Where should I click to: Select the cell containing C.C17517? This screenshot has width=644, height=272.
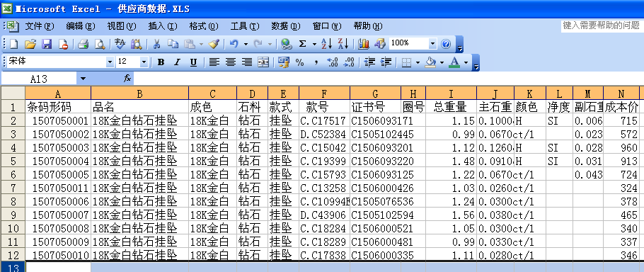click(324, 121)
